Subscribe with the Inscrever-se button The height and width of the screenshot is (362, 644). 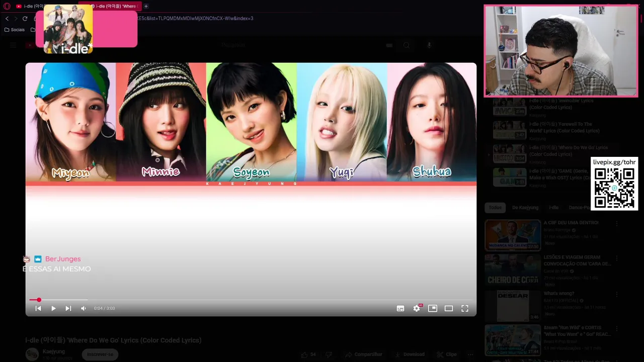[x=100, y=354]
